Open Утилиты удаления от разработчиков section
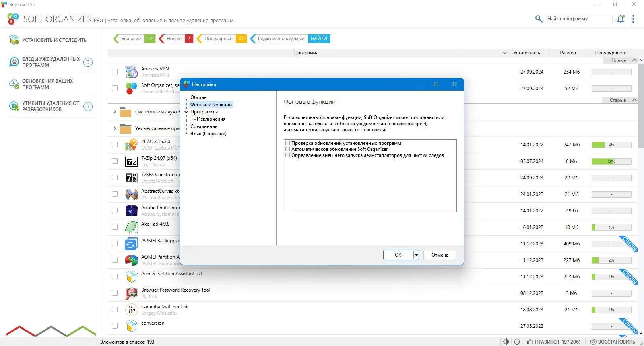Screen dimensions: 644x346 pyautogui.click(x=51, y=106)
